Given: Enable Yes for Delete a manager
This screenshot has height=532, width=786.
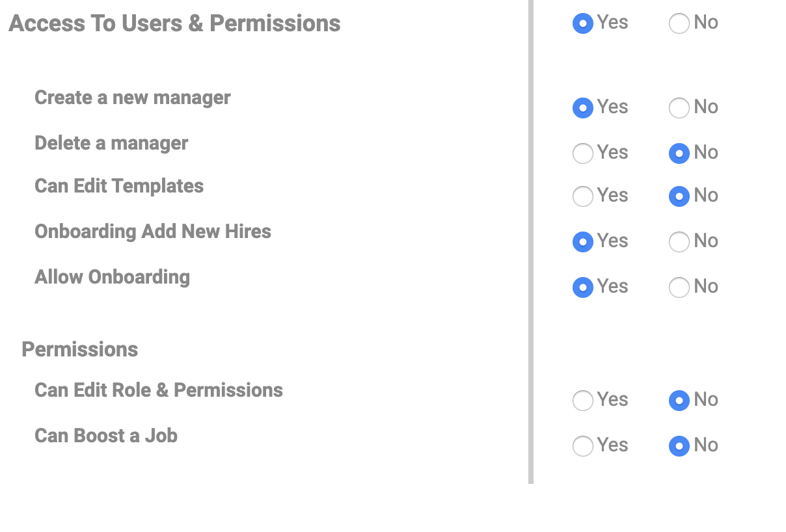Looking at the screenshot, I should click(x=583, y=153).
